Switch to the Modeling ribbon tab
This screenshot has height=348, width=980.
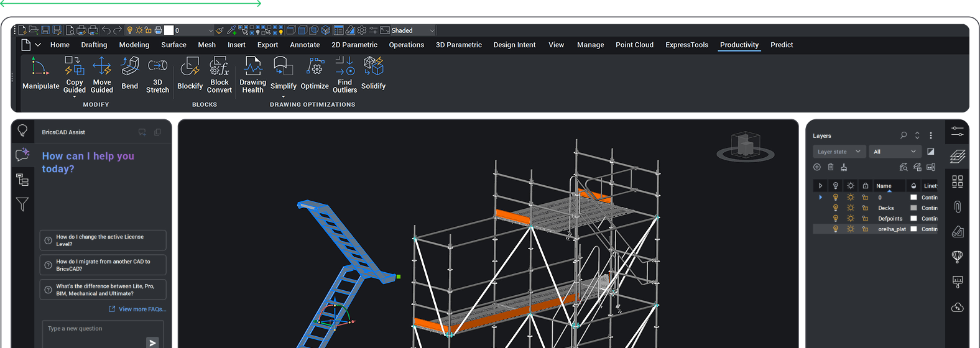coord(134,45)
